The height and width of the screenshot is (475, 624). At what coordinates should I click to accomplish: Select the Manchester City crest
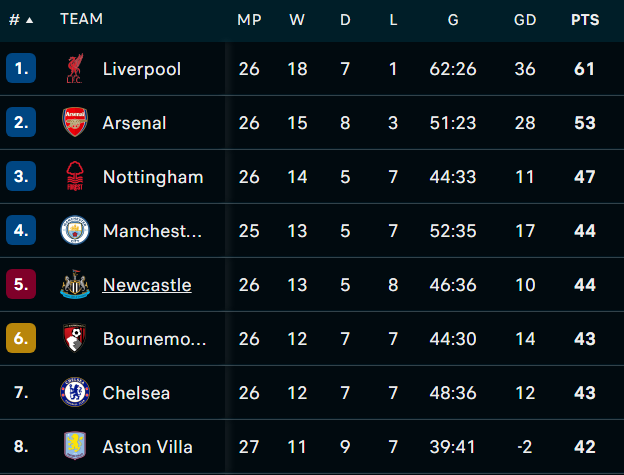click(75, 230)
